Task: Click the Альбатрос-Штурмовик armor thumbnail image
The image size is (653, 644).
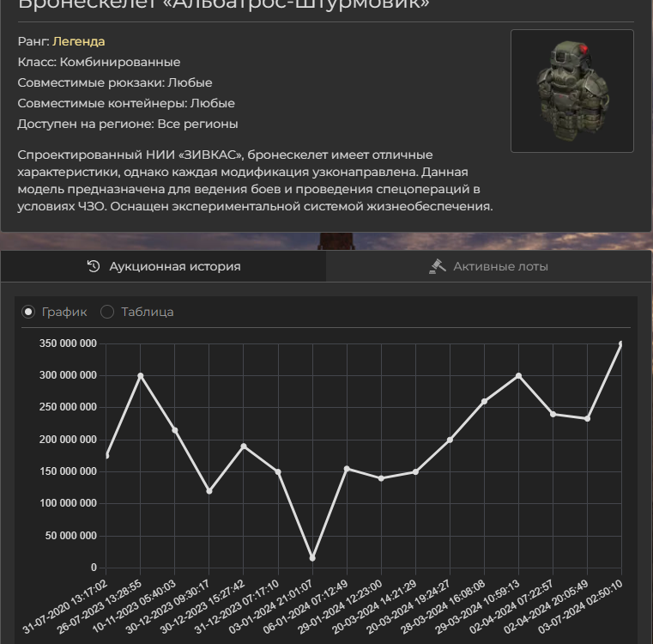Action: (x=571, y=91)
